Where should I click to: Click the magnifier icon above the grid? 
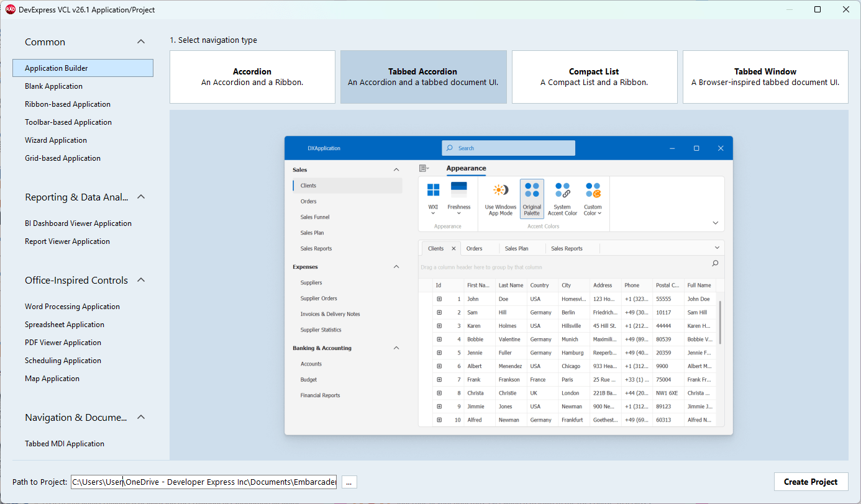pyautogui.click(x=715, y=263)
